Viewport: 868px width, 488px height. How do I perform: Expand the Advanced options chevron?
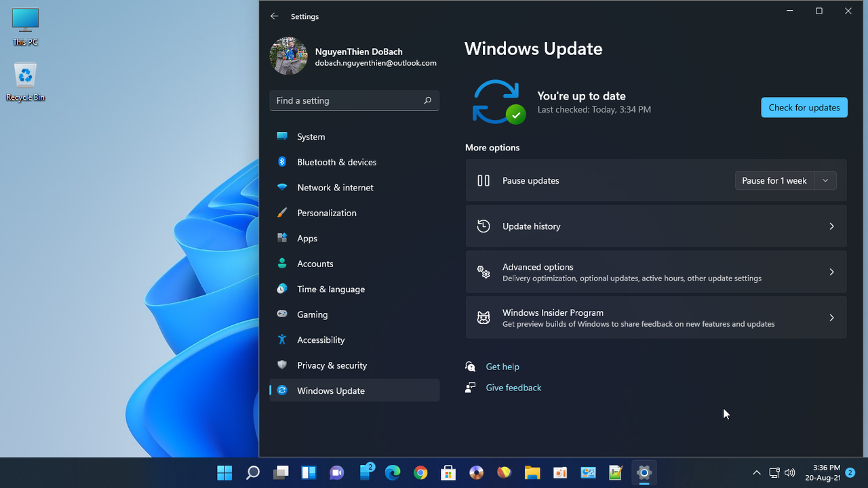pos(831,272)
